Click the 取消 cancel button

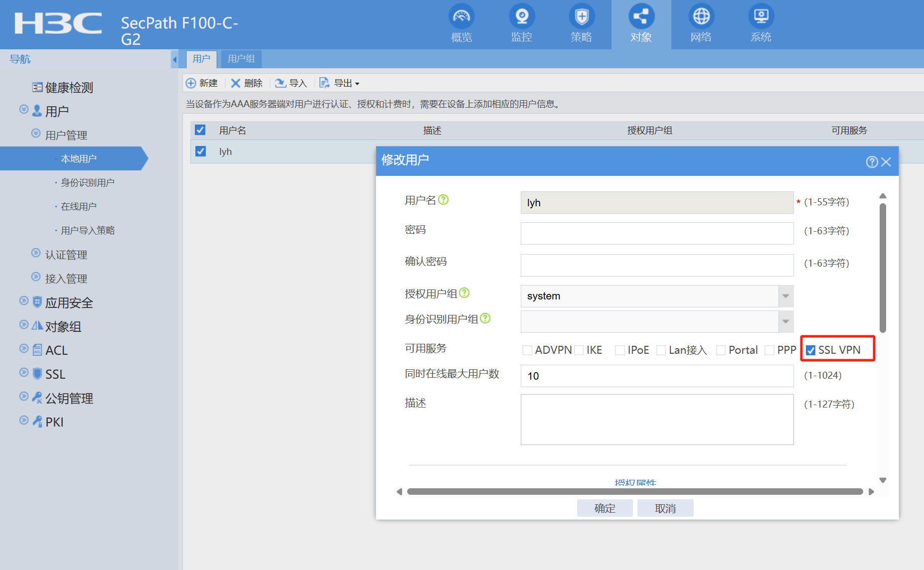pos(665,508)
